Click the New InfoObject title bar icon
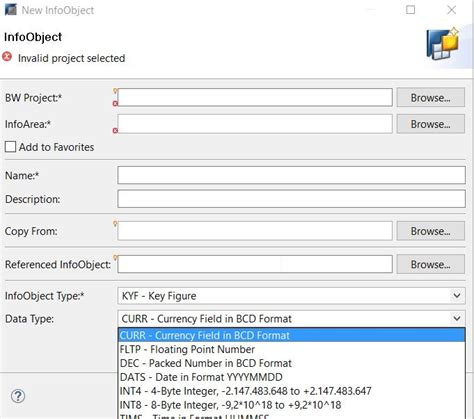The width and height of the screenshot is (474, 419). coord(11,10)
